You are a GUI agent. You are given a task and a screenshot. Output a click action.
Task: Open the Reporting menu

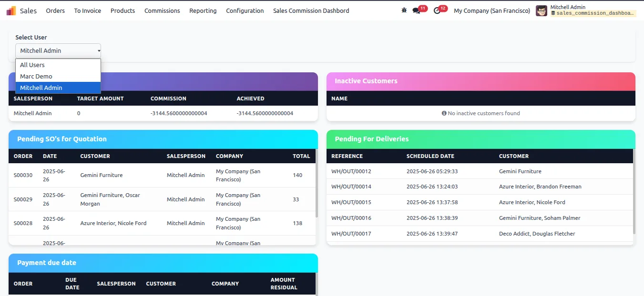point(203,10)
